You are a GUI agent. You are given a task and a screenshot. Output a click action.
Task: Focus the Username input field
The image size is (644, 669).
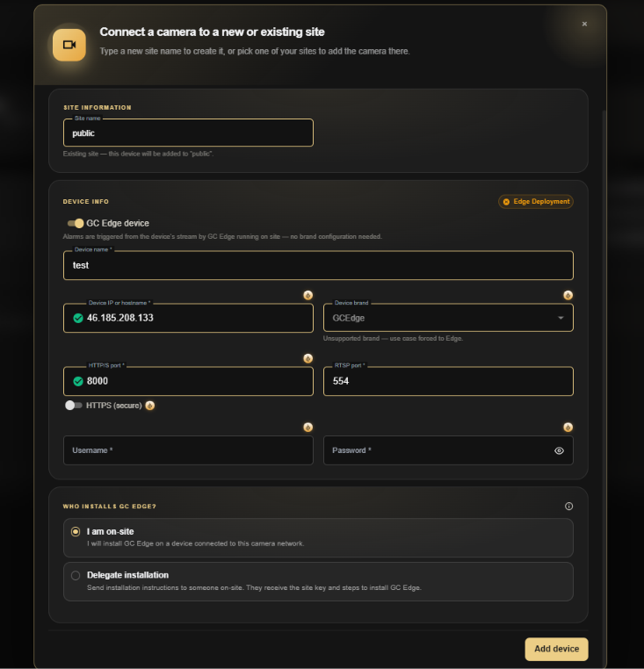188,450
